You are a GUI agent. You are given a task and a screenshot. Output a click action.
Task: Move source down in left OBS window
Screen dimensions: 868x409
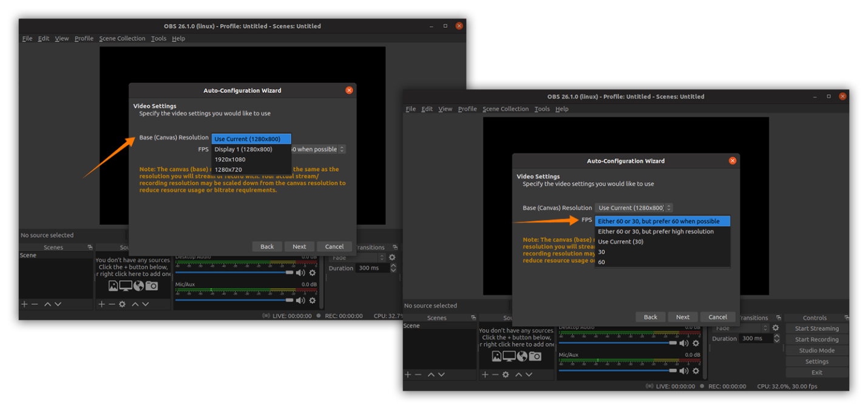click(x=145, y=304)
